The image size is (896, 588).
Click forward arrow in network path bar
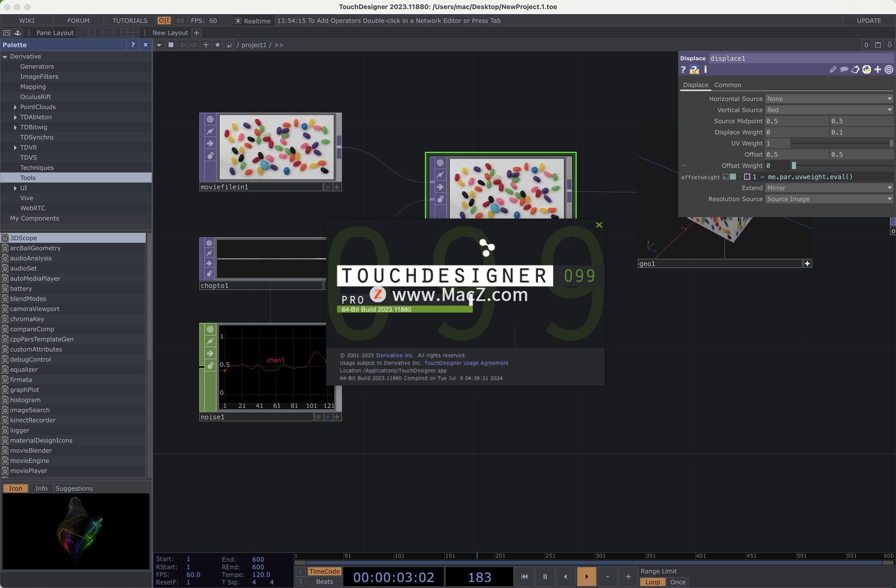click(194, 45)
